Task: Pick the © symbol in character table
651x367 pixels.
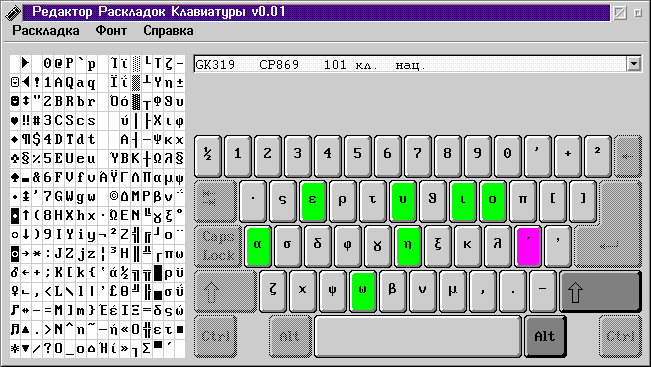Action: tap(114, 197)
